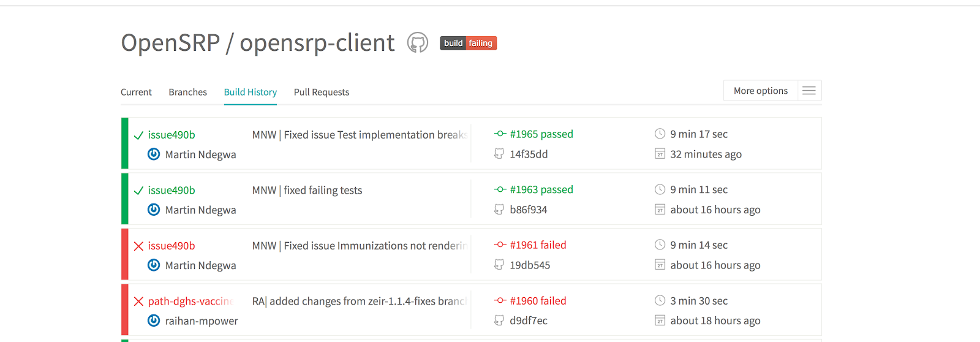The height and width of the screenshot is (342, 980).
Task: Click the commit icon beside #1963 passed
Action: 500,189
